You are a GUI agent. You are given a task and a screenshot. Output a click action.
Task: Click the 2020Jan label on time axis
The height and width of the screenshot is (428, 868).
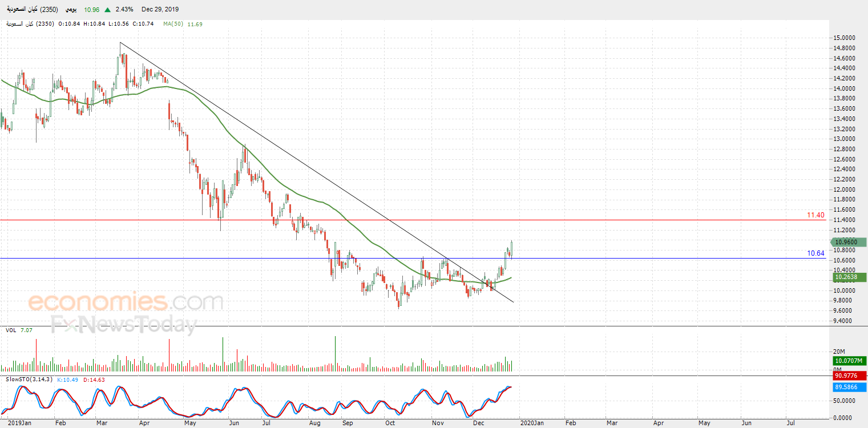pyautogui.click(x=532, y=423)
